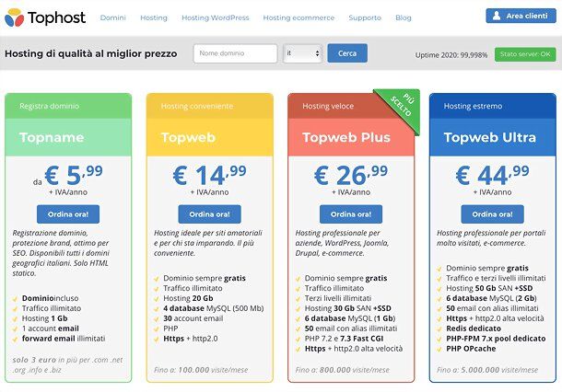Click the Topname plan title
562x392 pixels.
(52, 137)
